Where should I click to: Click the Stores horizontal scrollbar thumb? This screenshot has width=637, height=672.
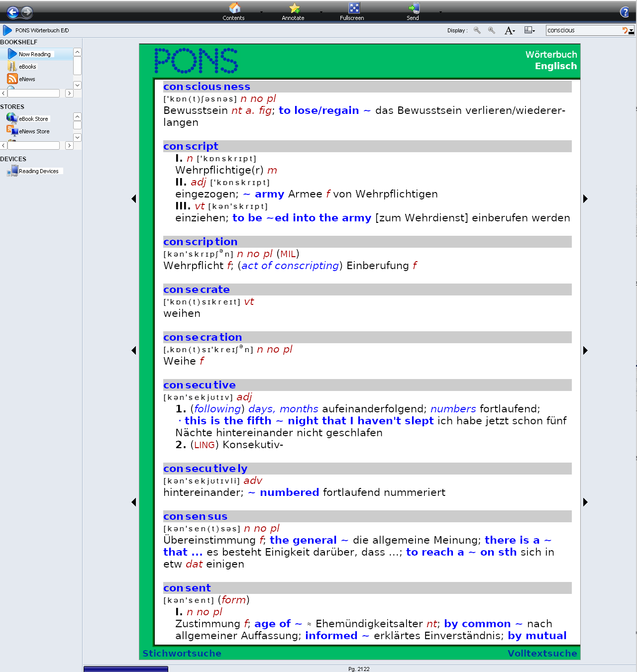[x=33, y=146]
